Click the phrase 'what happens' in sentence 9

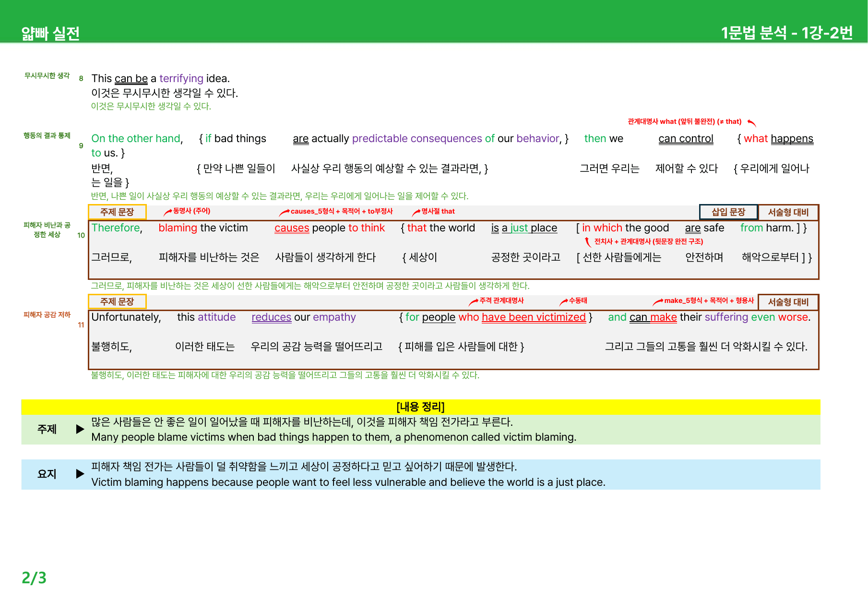(x=778, y=138)
